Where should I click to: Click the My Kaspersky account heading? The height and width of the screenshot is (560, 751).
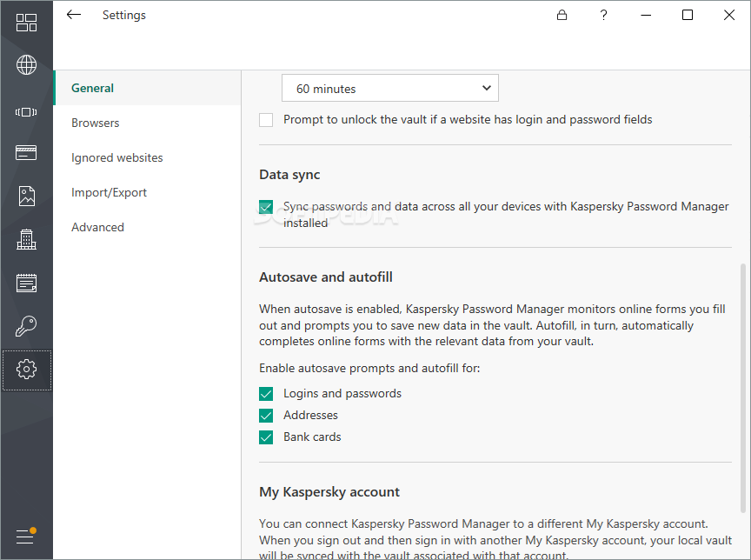[x=329, y=492]
